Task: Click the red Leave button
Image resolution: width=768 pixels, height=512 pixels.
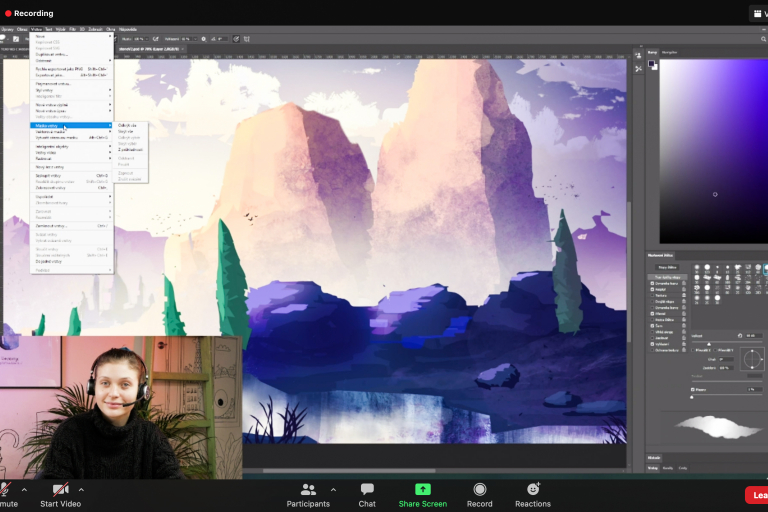Action: pos(757,494)
